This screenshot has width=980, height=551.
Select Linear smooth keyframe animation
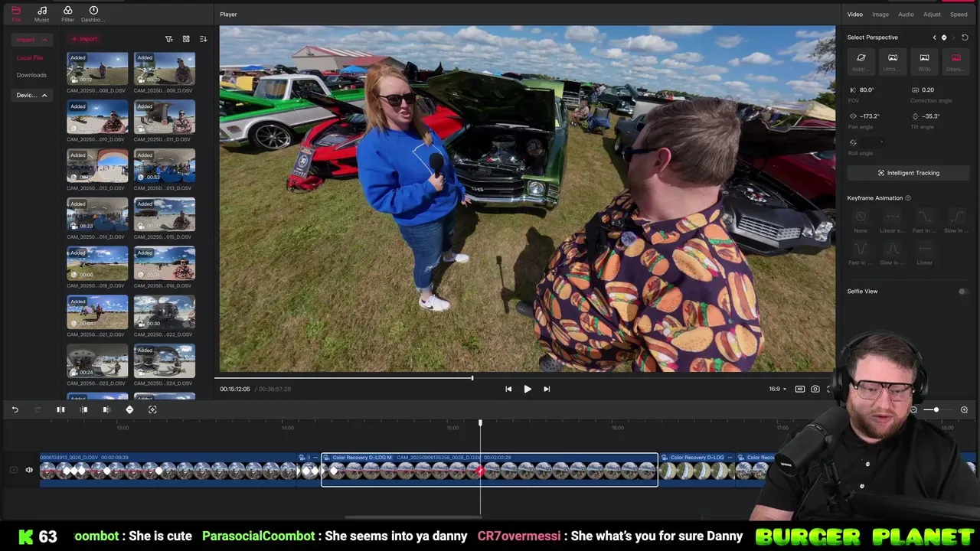pos(892,220)
